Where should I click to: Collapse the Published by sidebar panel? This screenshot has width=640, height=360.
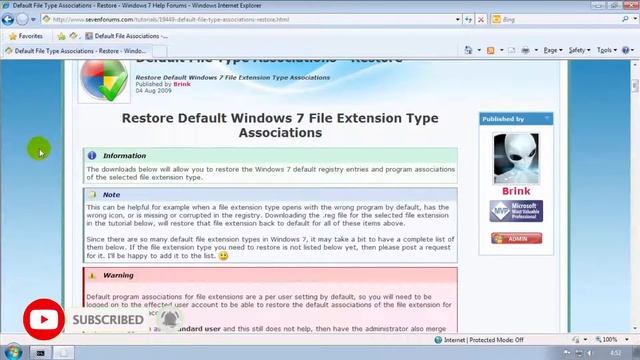tap(547, 118)
